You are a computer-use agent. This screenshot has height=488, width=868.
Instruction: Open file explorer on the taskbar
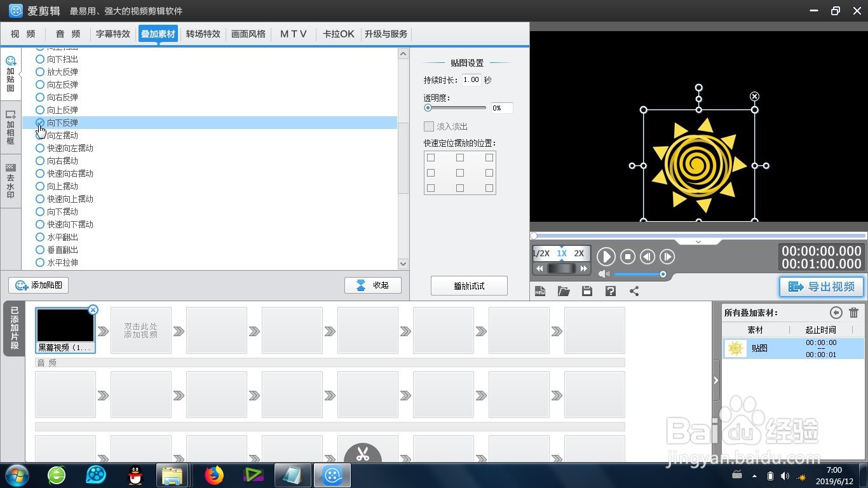[x=172, y=475]
